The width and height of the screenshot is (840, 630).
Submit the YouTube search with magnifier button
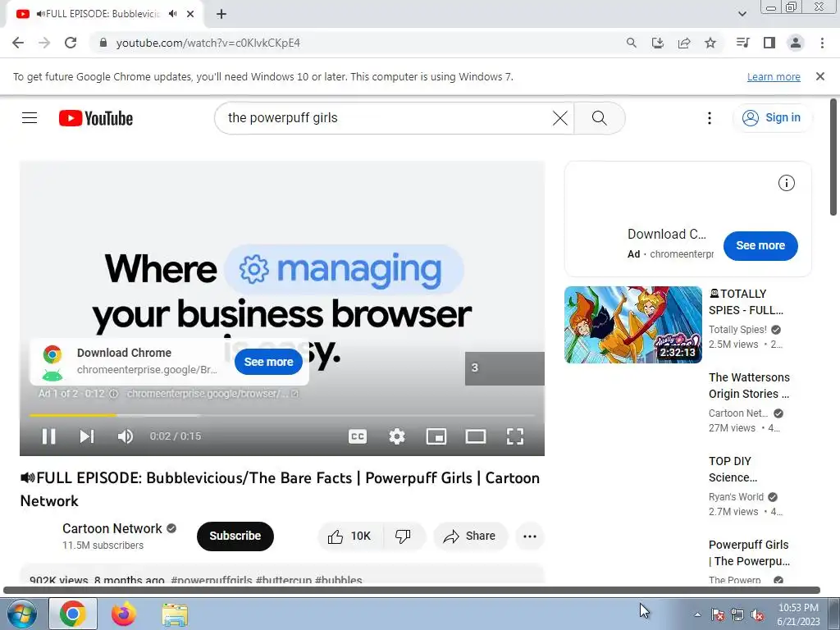tap(600, 118)
